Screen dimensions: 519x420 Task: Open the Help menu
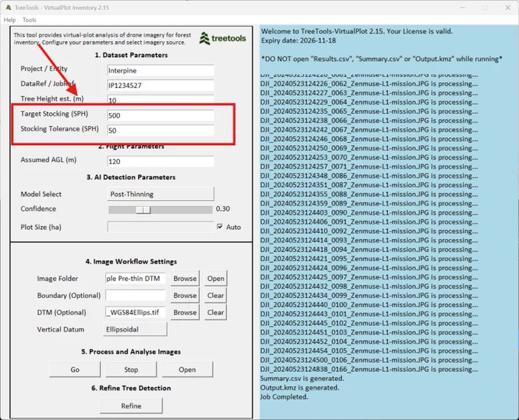pyautogui.click(x=10, y=20)
